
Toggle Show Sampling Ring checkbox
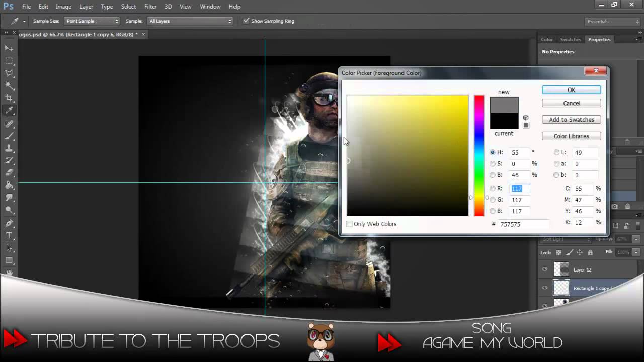(246, 21)
